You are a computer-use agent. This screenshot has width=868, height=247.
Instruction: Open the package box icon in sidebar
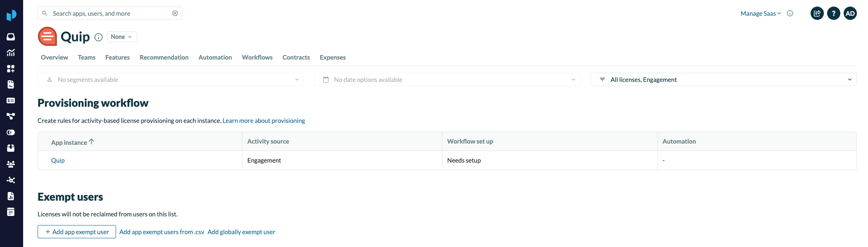(x=11, y=148)
